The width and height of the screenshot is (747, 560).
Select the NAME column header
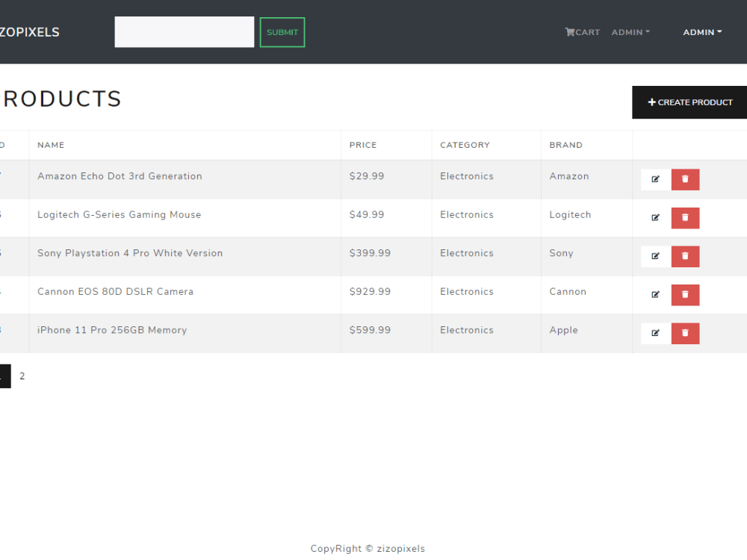point(51,146)
